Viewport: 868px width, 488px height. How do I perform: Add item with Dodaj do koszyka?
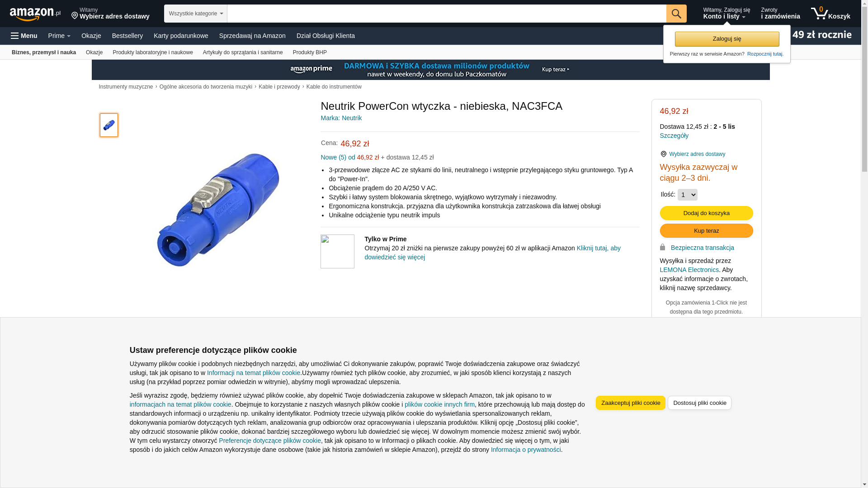coord(707,213)
